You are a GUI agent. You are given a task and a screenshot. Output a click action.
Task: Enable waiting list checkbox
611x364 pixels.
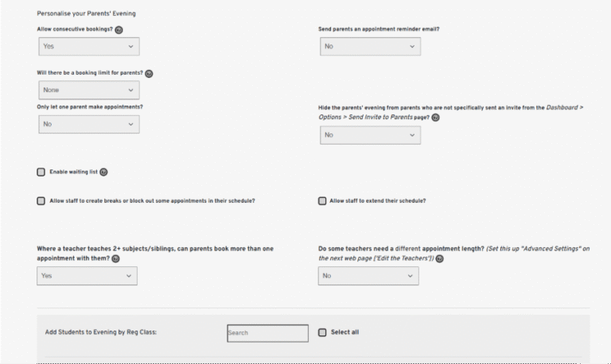41,172
